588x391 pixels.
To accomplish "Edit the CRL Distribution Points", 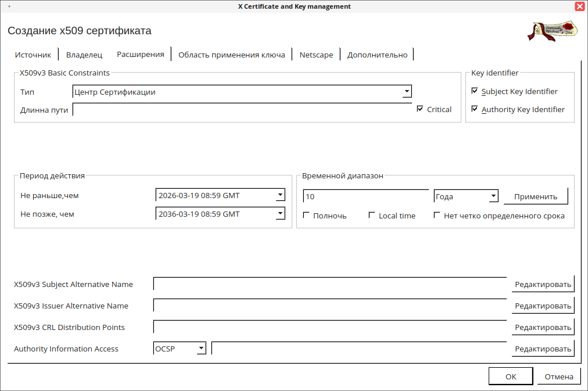I will point(543,327).
